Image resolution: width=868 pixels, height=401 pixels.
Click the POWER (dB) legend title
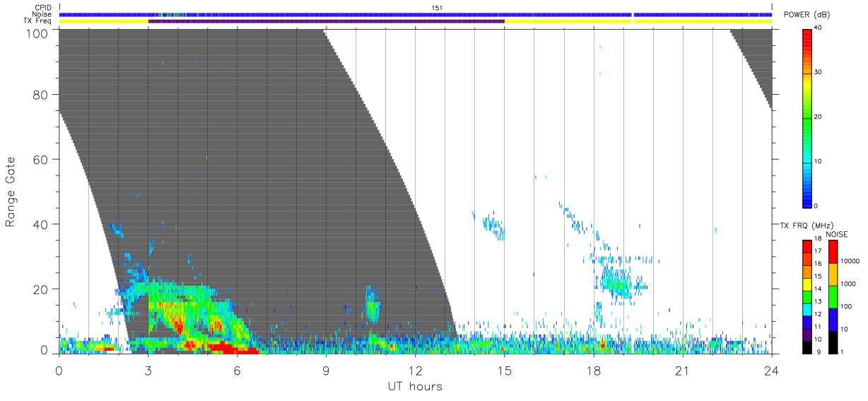point(807,16)
